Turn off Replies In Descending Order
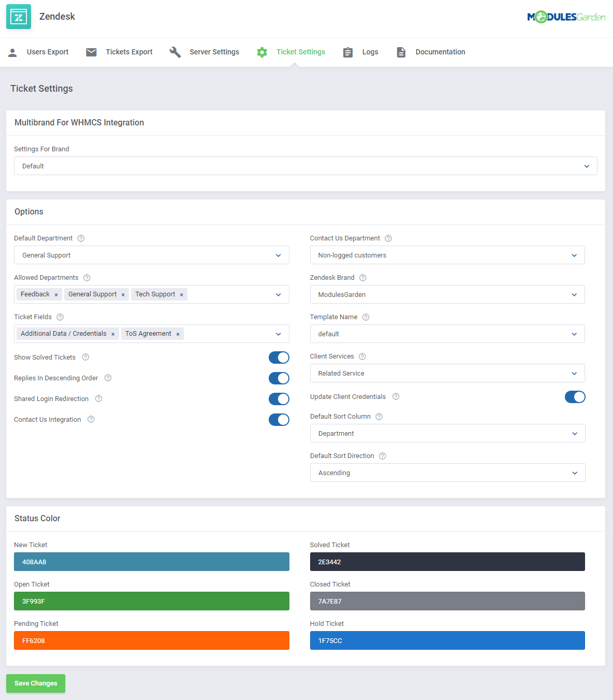This screenshot has width=613, height=700. [x=279, y=378]
